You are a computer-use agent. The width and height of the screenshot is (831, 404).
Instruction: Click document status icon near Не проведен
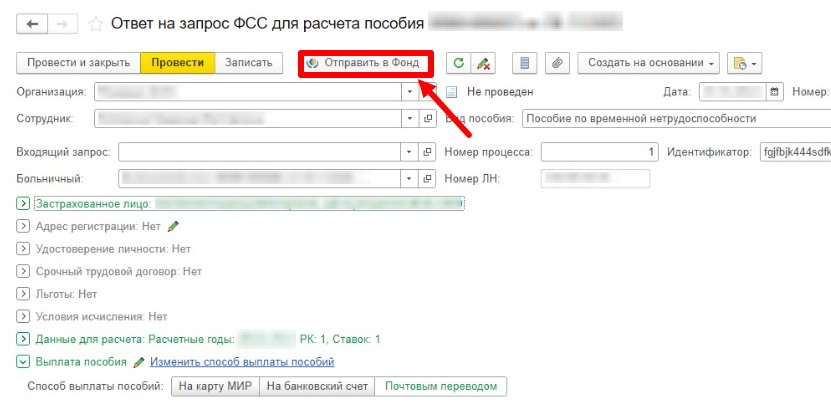(x=452, y=92)
